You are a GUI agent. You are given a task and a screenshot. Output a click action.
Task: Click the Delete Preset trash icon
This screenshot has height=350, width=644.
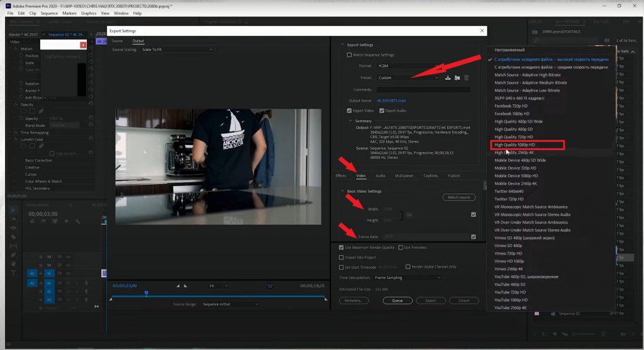[466, 77]
